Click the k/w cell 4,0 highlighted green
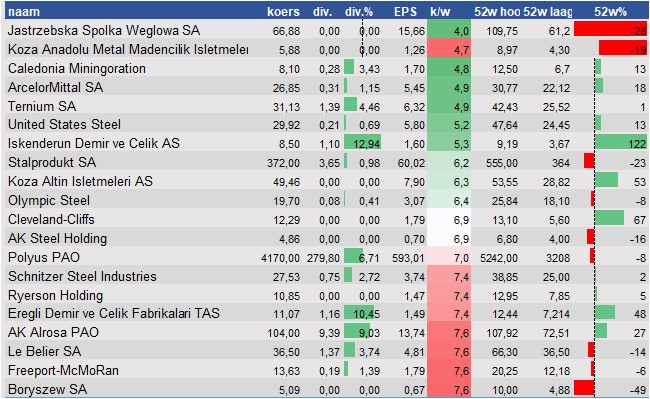This screenshot has width=650, height=399. tap(449, 30)
